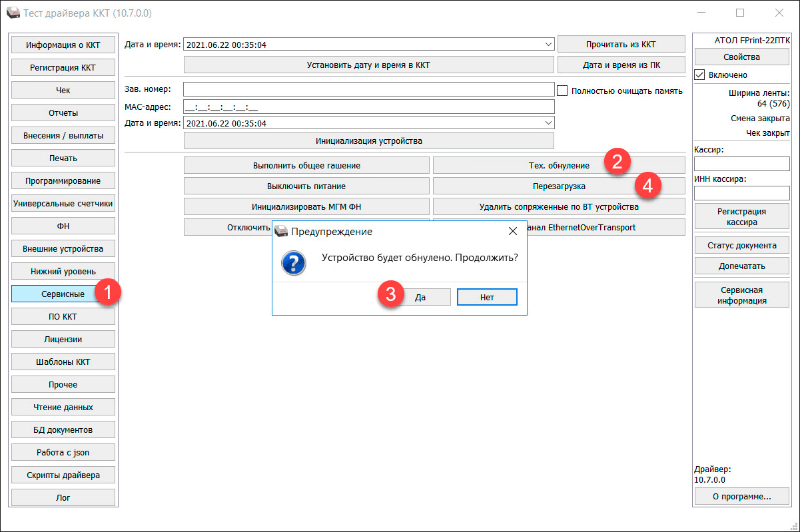Image resolution: width=800 pixels, height=532 pixels.
Task: Switch to Информация о ККТ section
Action: pyautogui.click(x=63, y=45)
